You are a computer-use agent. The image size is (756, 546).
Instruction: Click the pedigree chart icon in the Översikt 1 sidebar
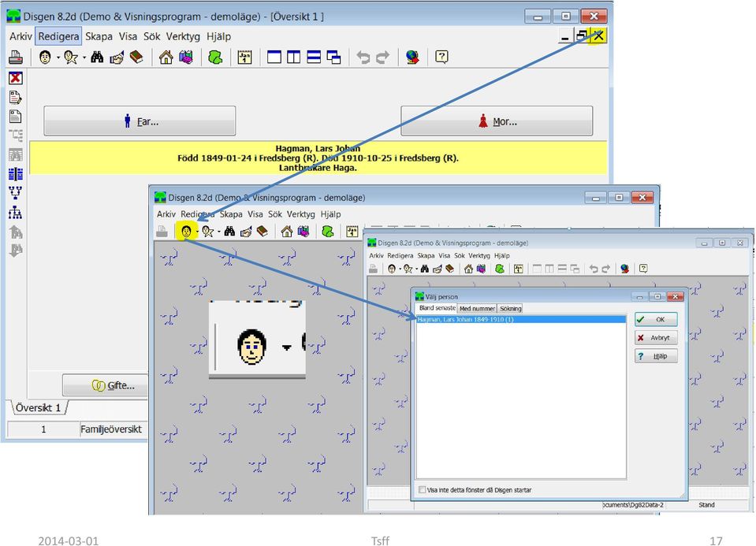[16, 193]
